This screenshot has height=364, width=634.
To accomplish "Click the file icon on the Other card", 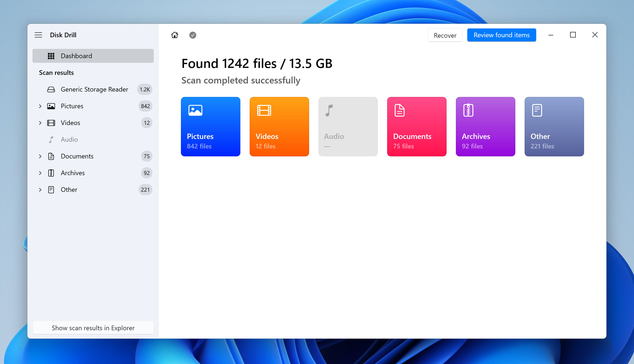I will pos(537,110).
